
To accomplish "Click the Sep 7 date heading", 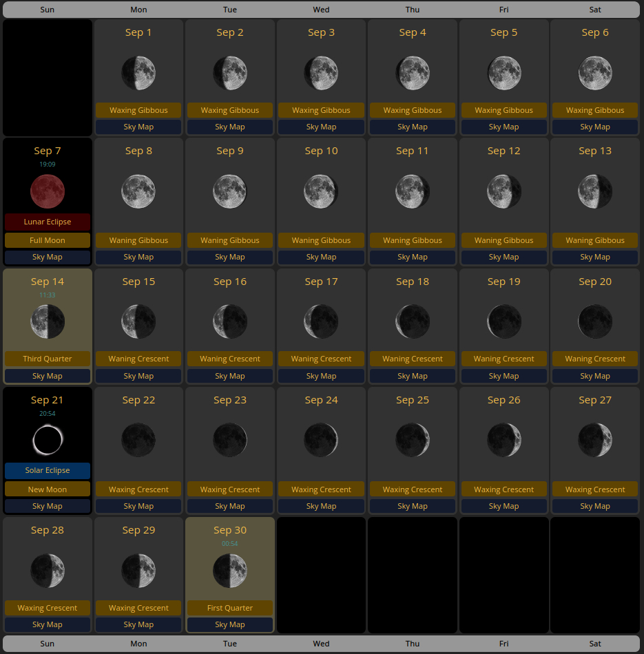I will pos(48,151).
